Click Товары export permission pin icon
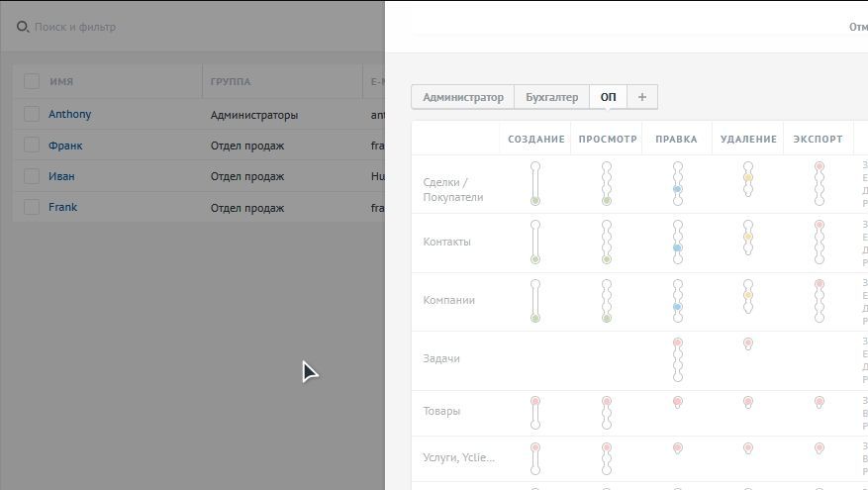This screenshot has height=490, width=868. click(820, 402)
